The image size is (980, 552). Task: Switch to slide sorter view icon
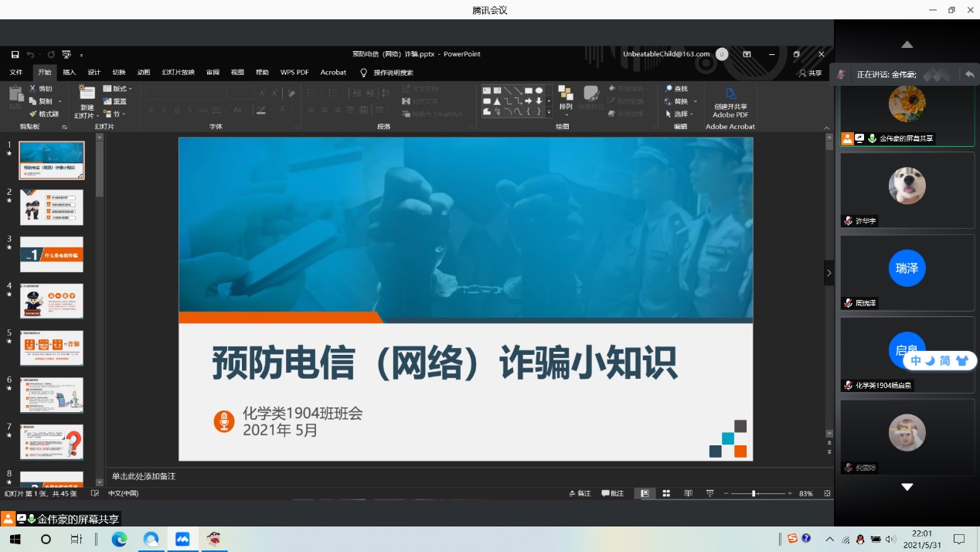[665, 493]
